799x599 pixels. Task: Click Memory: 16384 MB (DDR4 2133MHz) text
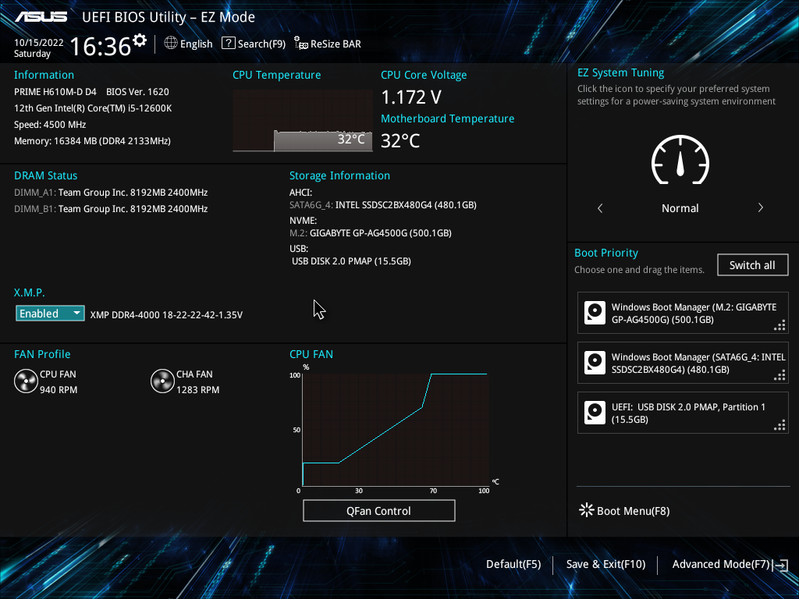click(x=92, y=141)
